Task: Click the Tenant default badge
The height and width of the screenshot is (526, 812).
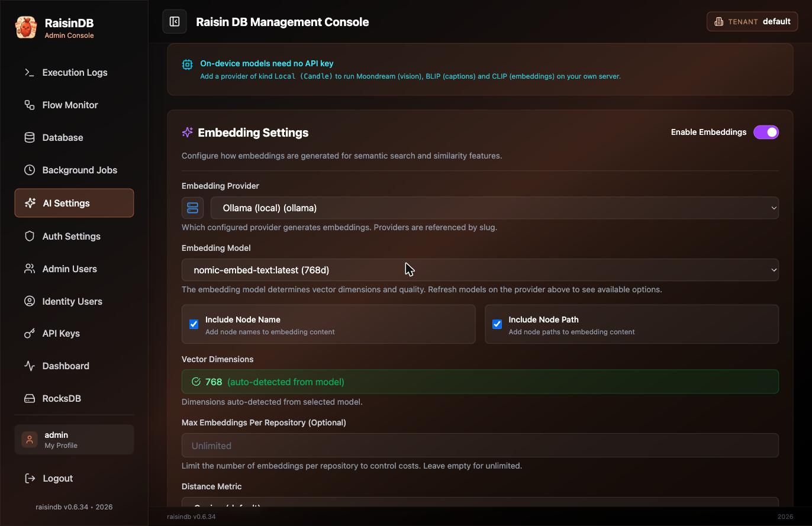Action: click(x=752, y=21)
